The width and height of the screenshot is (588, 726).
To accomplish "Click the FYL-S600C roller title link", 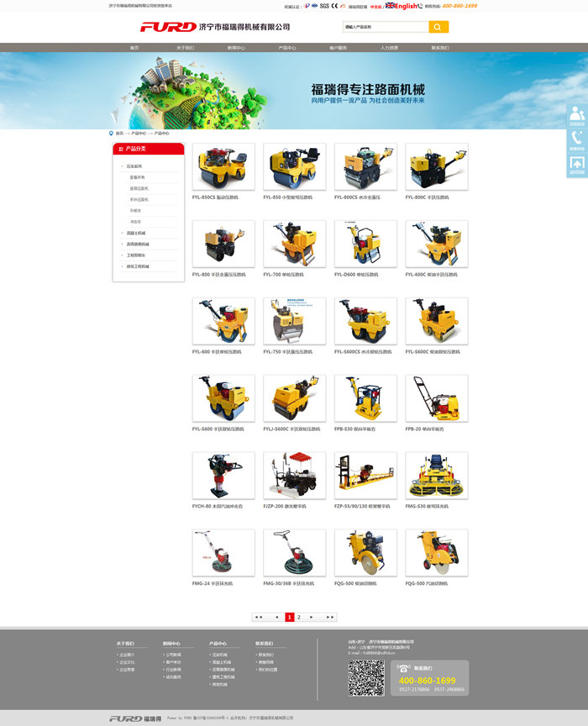I will 433,352.
